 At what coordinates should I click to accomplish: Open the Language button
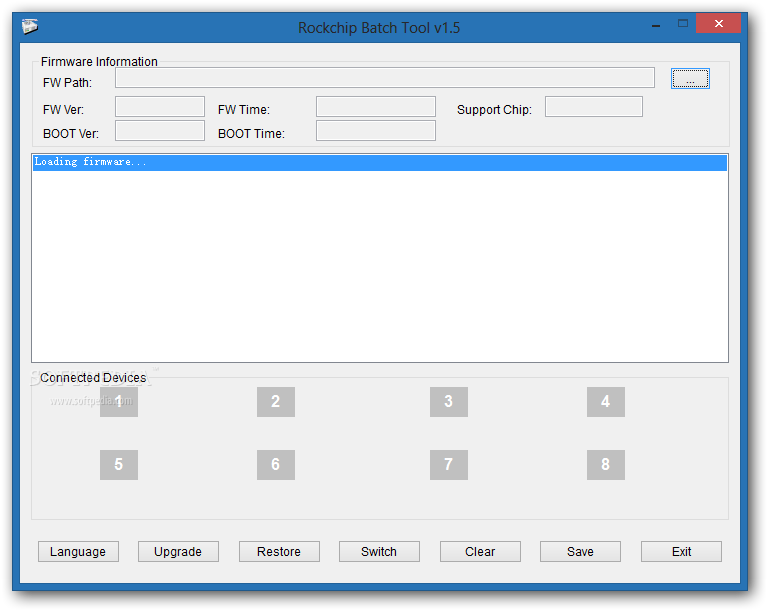coord(78,552)
